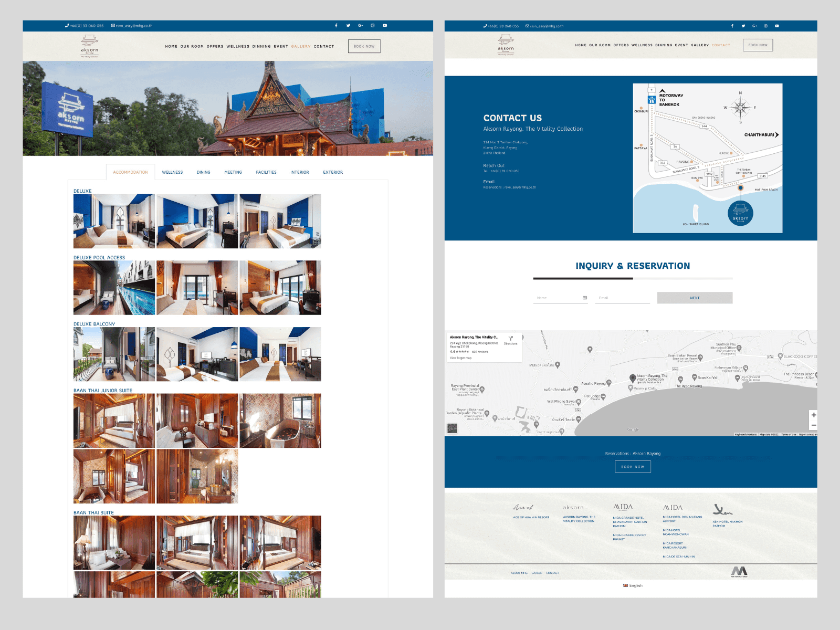Viewport: 840px width, 630px height.
Task: Toggle satellite view thumbnail on map
Action: 452,428
